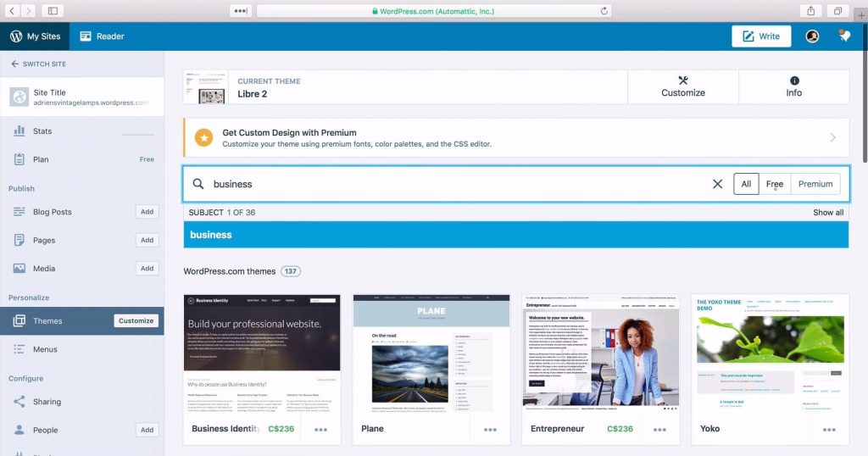The image size is (868, 456).
Task: Go back with Switch Site link
Action: pyautogui.click(x=39, y=64)
